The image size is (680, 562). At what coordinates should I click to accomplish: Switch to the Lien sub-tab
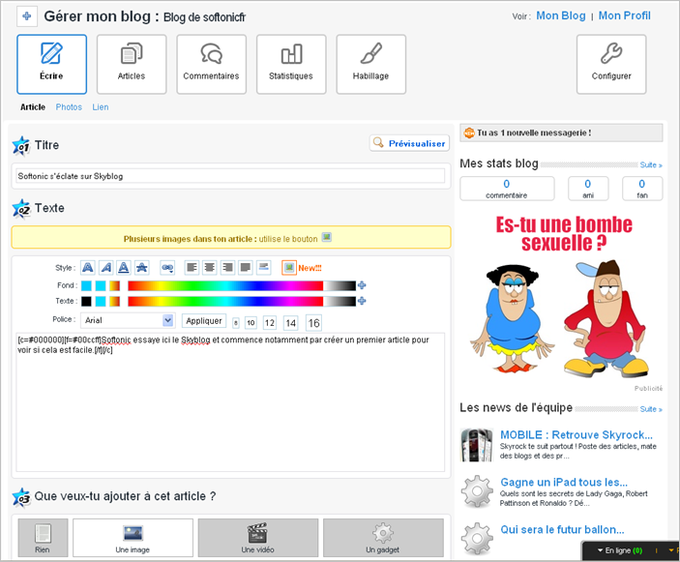pyautogui.click(x=100, y=107)
